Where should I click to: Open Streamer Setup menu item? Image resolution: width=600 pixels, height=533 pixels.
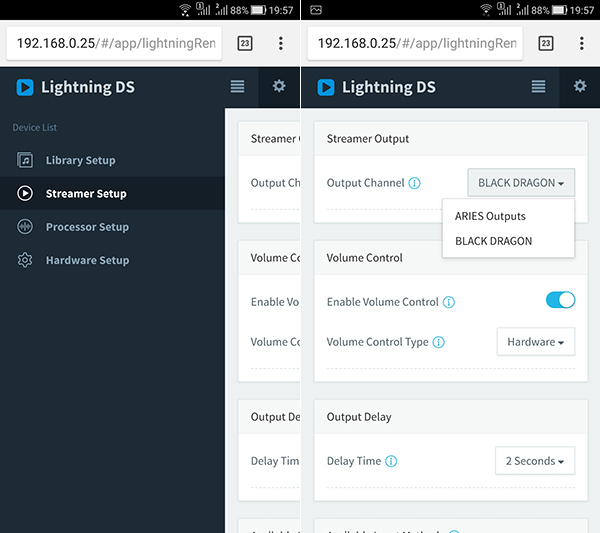click(x=112, y=193)
